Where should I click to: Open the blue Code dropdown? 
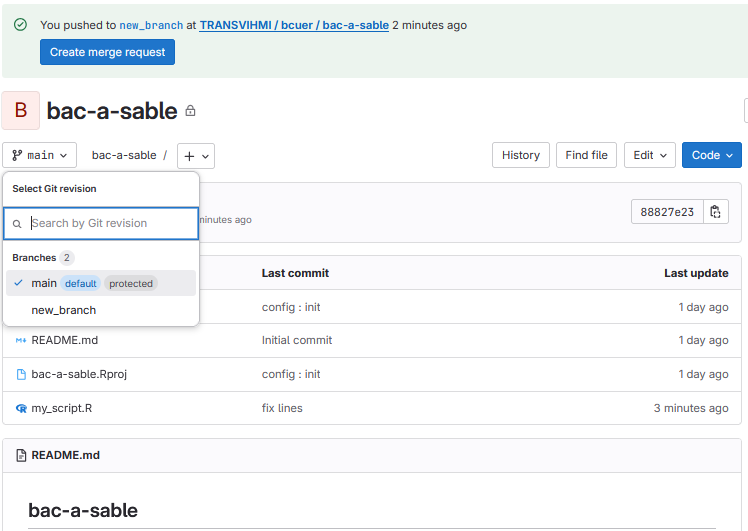click(x=711, y=155)
